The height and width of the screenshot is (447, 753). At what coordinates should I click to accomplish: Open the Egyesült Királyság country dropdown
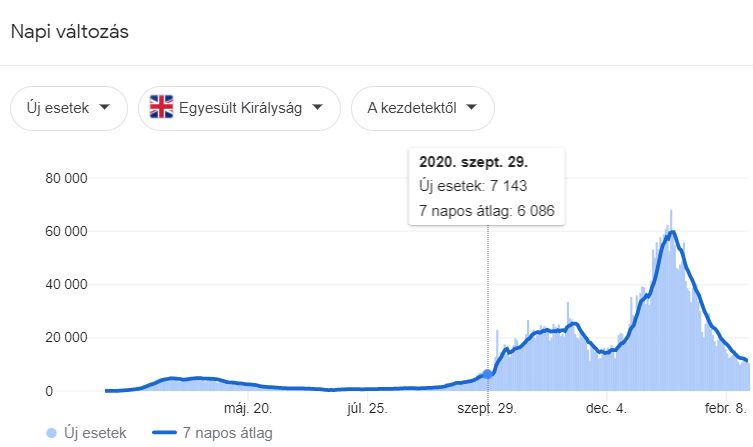(x=240, y=108)
